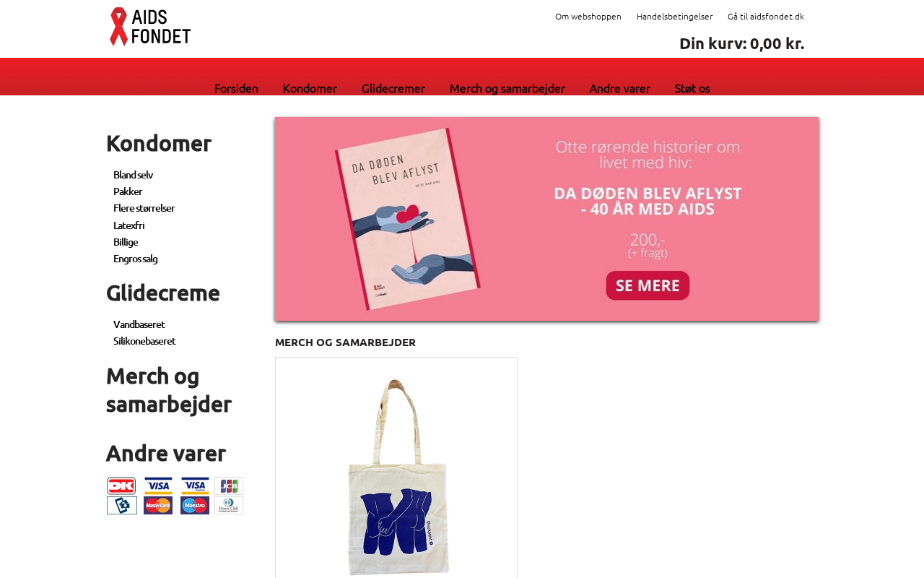This screenshot has height=578, width=924.
Task: Click the MobilePay phone icon
Action: (122, 506)
